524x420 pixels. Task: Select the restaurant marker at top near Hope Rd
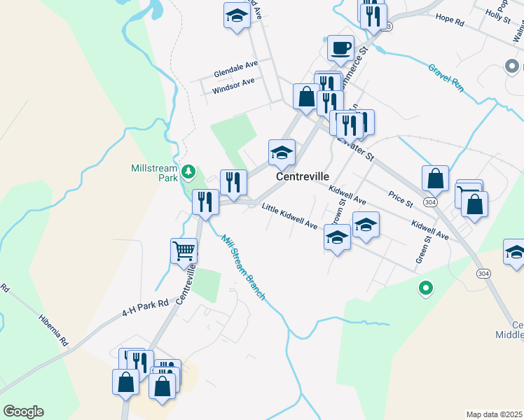coord(373,20)
